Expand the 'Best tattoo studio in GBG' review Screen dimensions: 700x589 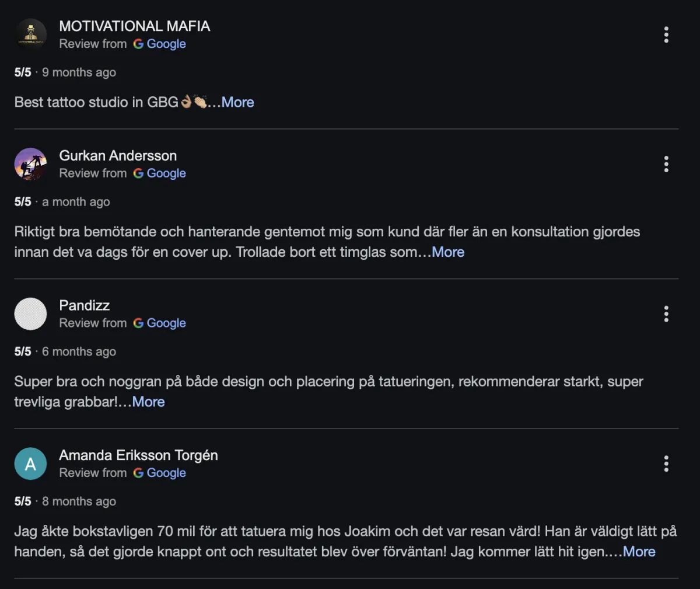237,102
